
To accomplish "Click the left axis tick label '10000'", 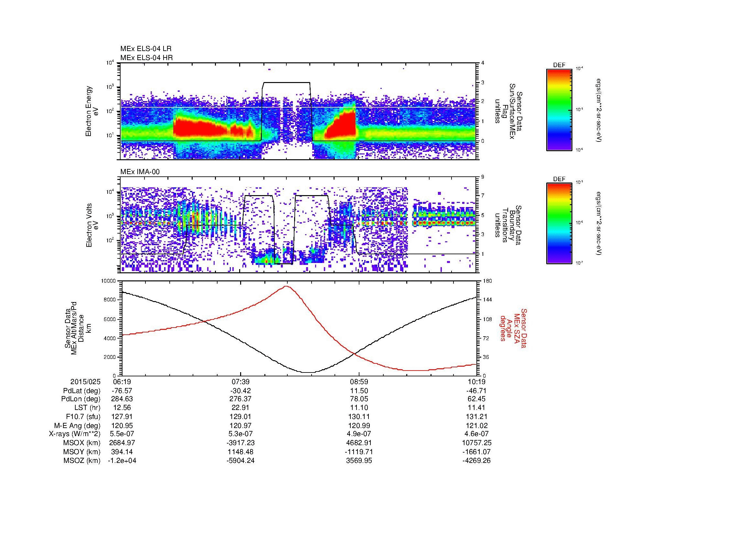I will [x=109, y=281].
